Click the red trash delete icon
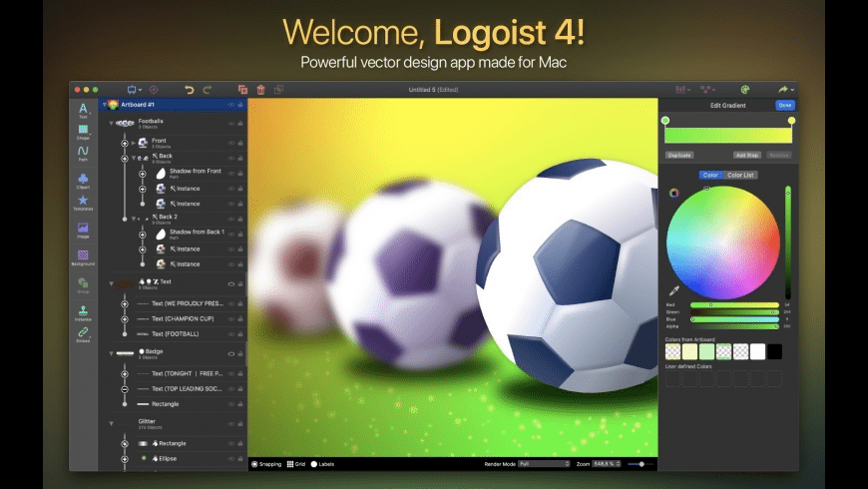This screenshot has height=489, width=868. point(260,89)
